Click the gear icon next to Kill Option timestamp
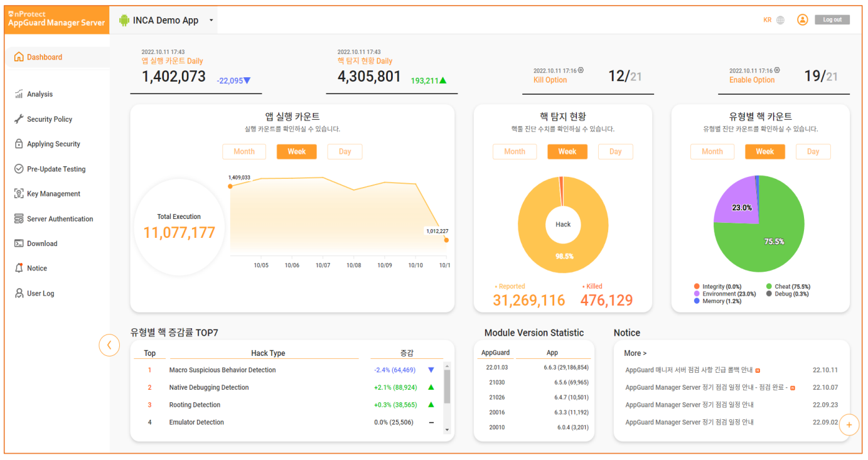 tap(581, 70)
